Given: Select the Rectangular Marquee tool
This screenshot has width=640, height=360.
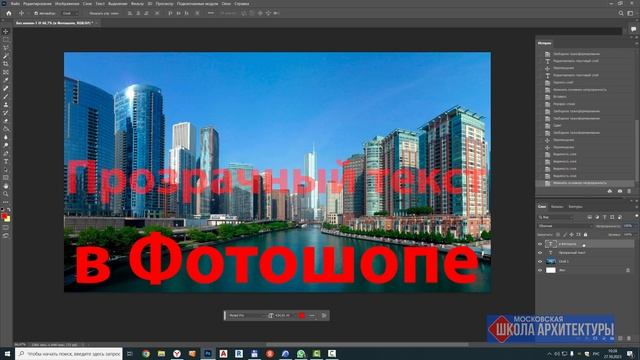Looking at the screenshot, I should 6,40.
